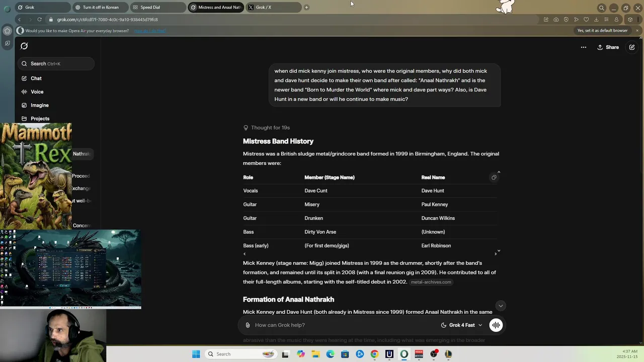
Task: Add page to bookmarks heart icon
Action: 586,20
